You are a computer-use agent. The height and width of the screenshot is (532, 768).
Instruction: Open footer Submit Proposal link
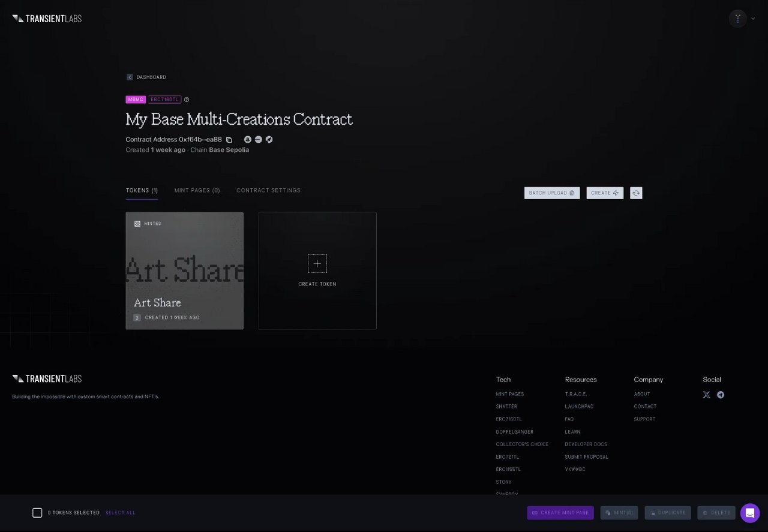click(x=587, y=457)
